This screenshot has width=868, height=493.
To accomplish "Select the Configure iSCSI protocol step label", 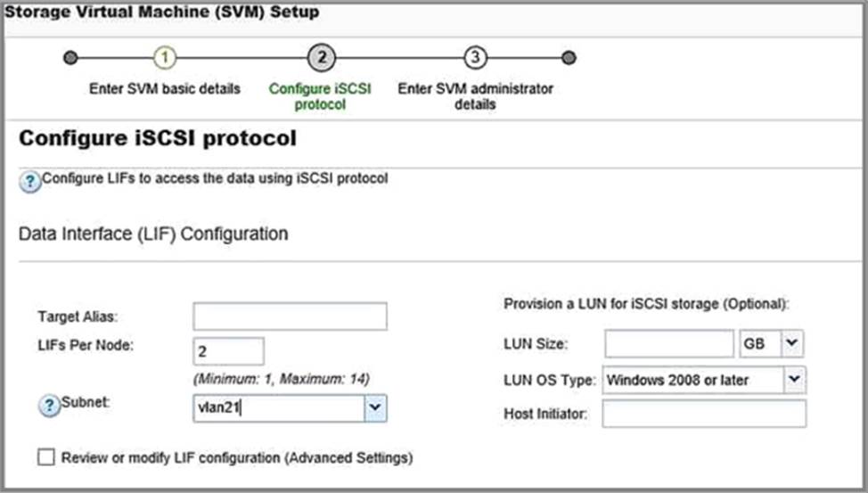I will [x=321, y=96].
